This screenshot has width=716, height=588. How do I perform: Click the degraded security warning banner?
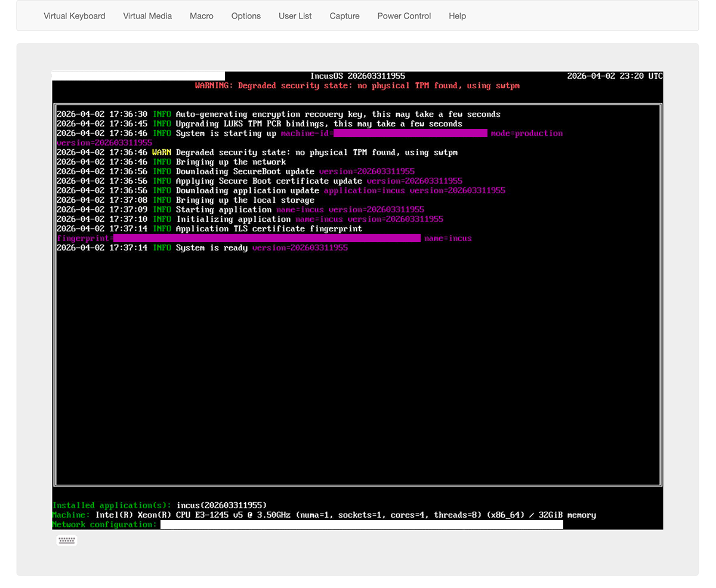point(357,85)
